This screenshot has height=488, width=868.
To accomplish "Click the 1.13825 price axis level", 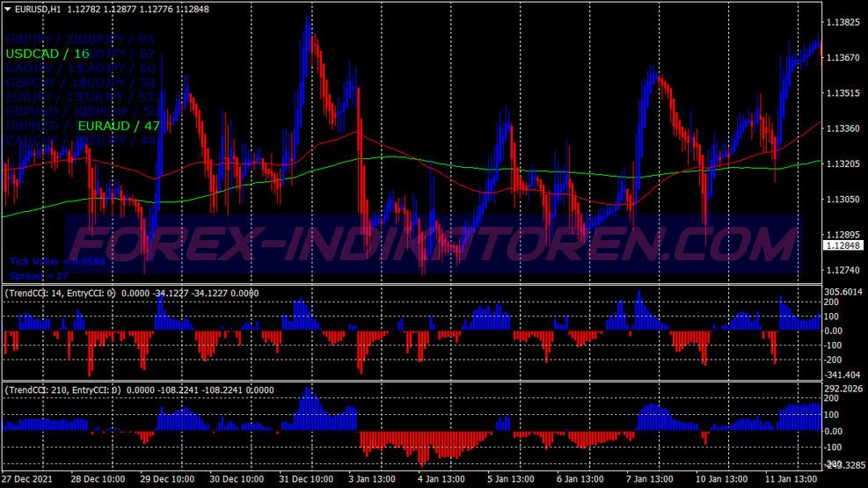I will tap(843, 22).
